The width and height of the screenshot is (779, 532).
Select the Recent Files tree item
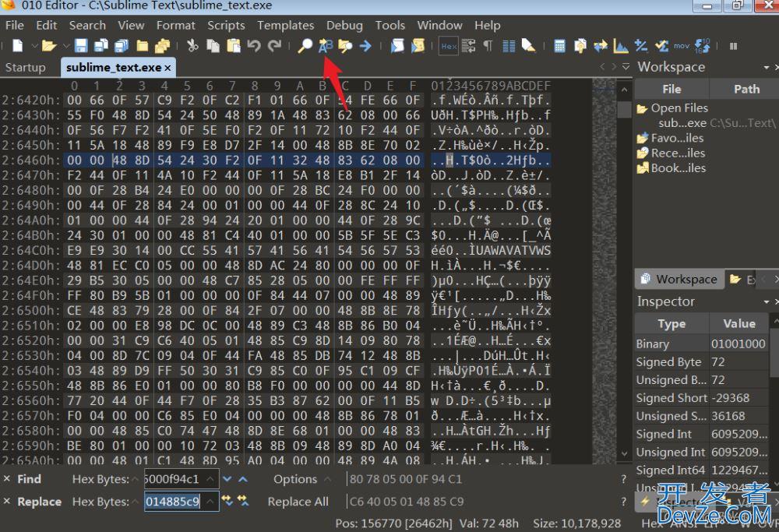(x=679, y=153)
